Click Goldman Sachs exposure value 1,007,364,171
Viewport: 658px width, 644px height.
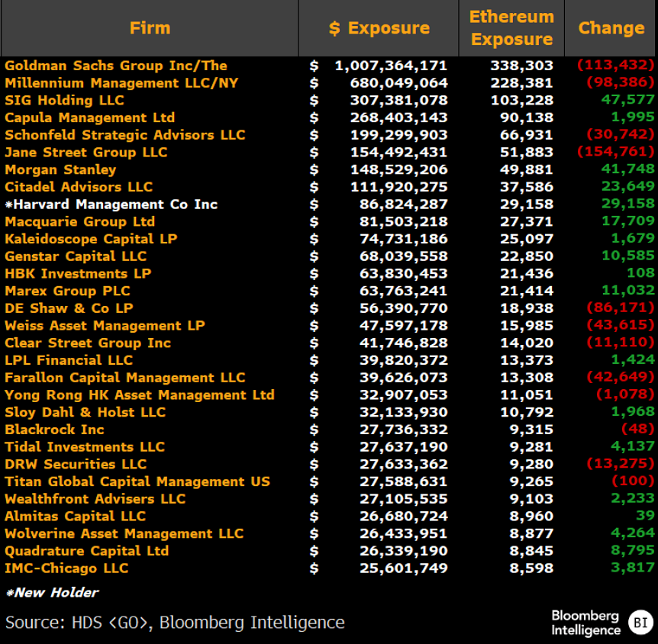click(391, 66)
